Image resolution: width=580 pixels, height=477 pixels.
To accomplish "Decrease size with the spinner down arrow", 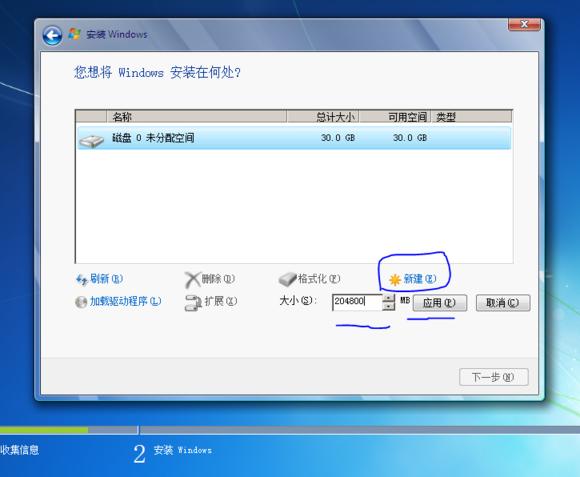I will click(388, 306).
